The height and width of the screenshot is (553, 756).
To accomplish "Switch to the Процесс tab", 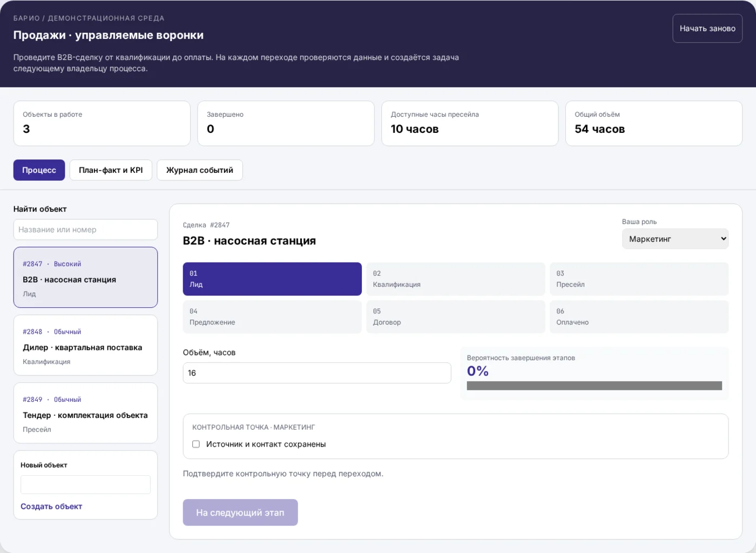I will 39,170.
